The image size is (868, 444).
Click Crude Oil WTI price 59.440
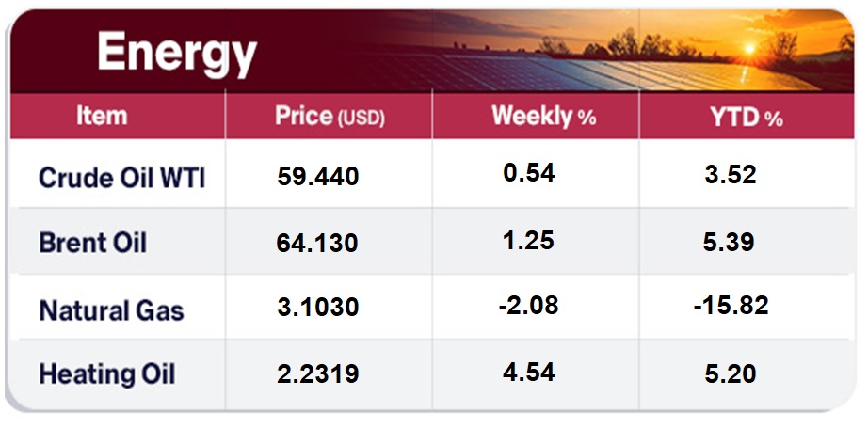(x=318, y=176)
